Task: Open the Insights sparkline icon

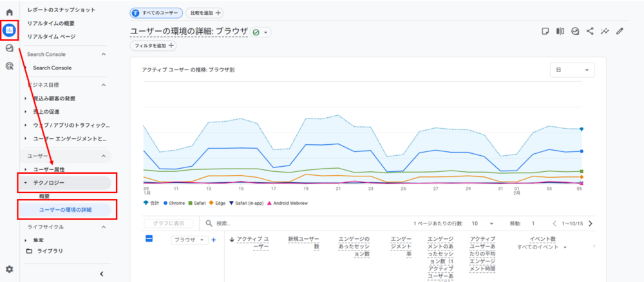Action: (605, 31)
